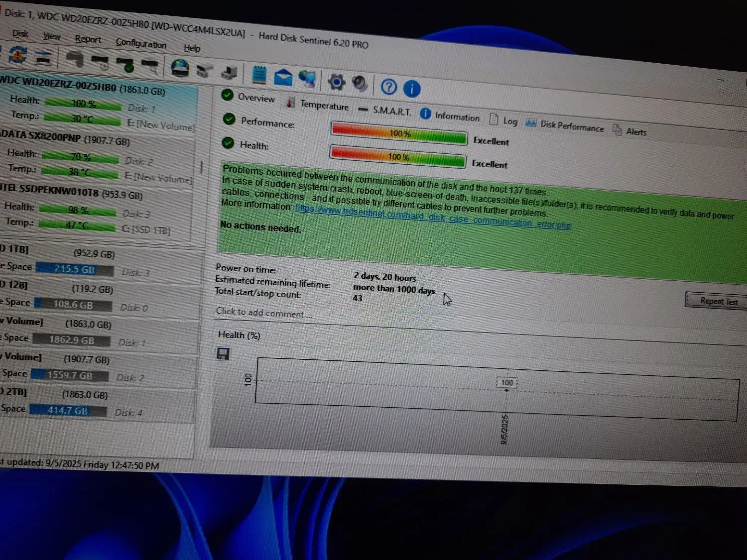Click the '2 days, 20 hours' value
Image resolution: width=747 pixels, height=560 pixels.
coord(385,277)
